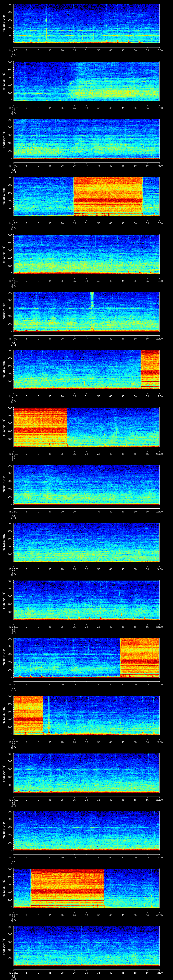Click the spectrogram panel starting at 16:30:00
173x980 pixels.
coord(86,946)
